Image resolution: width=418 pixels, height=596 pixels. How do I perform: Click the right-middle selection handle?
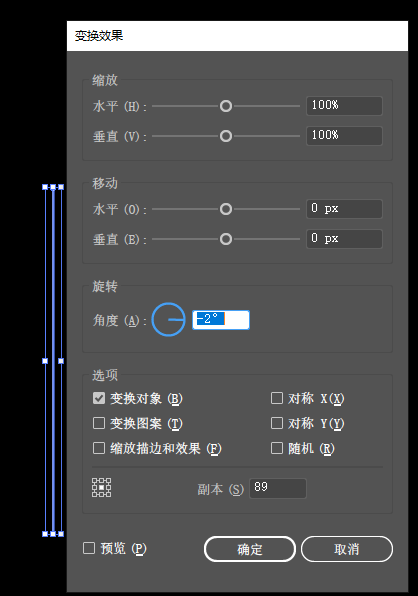coord(61,361)
